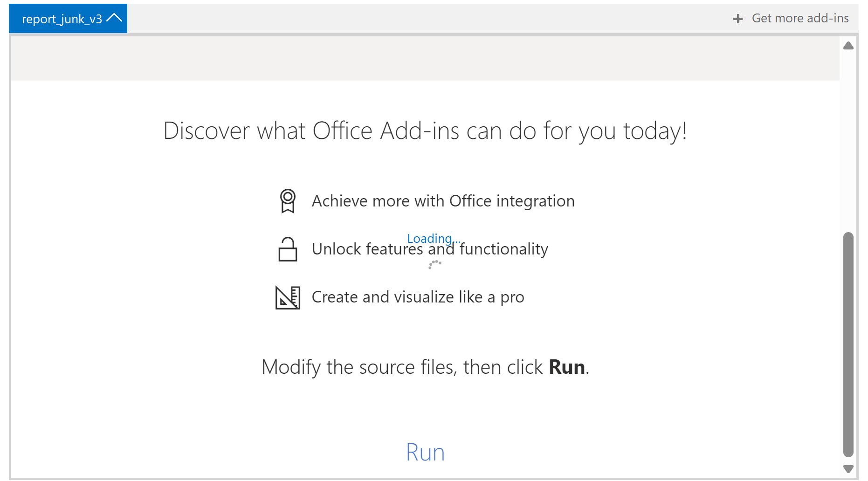This screenshot has height=481, width=868.
Task: Click the unlocked padlock icon
Action: 288,249
